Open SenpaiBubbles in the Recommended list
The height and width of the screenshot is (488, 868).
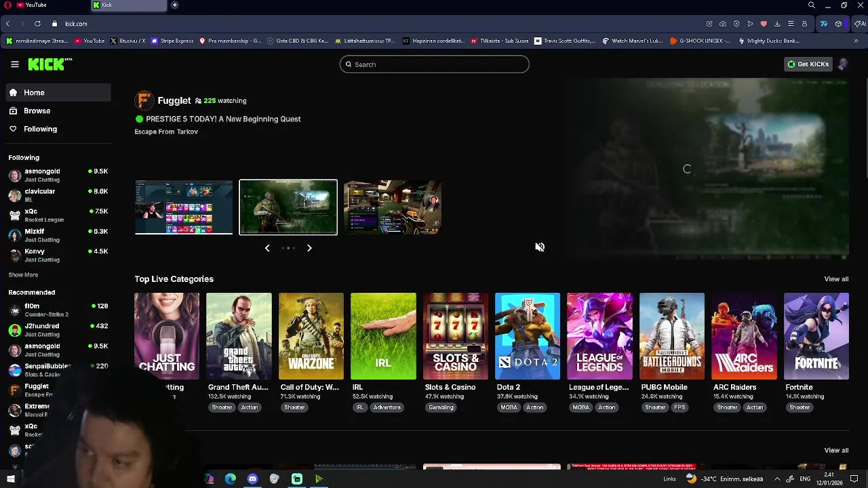pyautogui.click(x=58, y=370)
